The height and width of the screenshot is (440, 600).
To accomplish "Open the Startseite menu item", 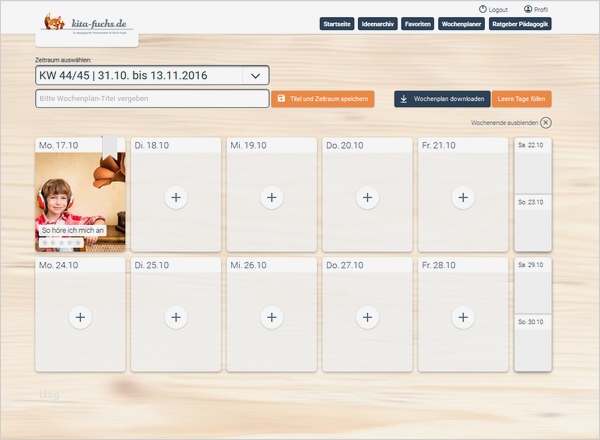I will [x=337, y=24].
